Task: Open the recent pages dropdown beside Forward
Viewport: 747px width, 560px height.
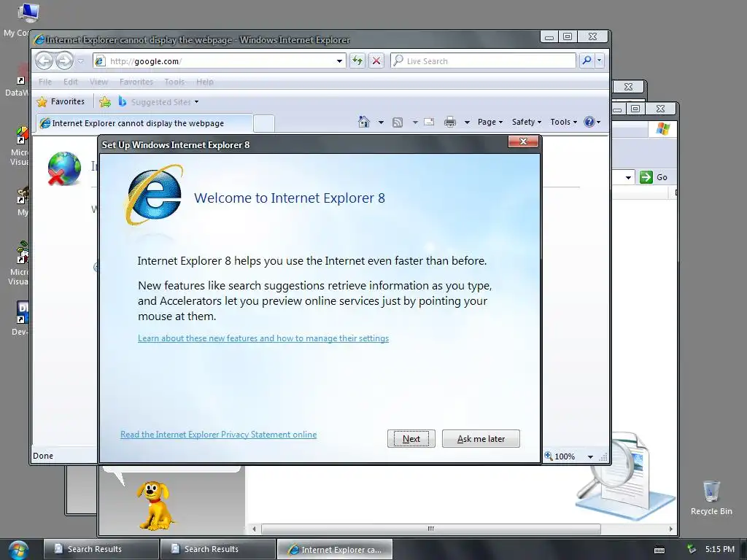Action: point(80,61)
